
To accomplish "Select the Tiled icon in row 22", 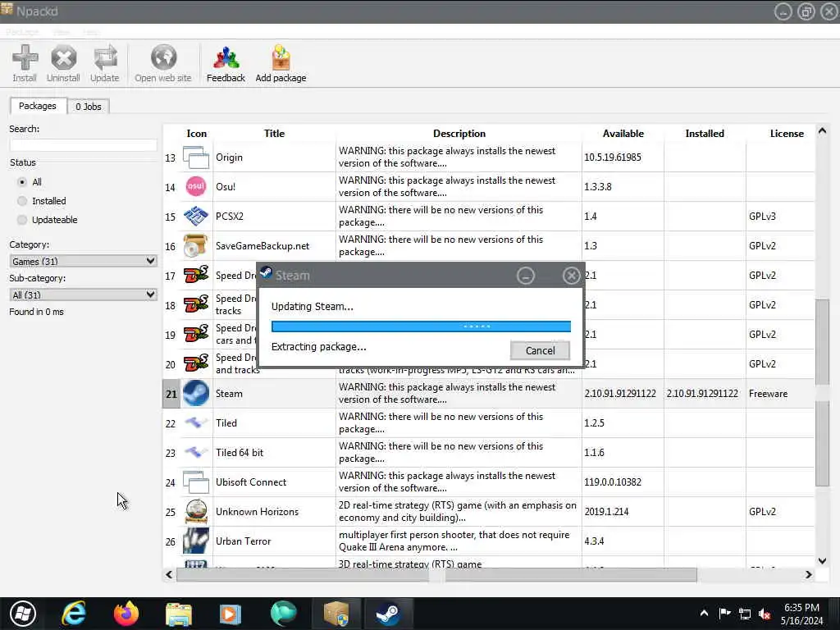I will click(x=196, y=422).
